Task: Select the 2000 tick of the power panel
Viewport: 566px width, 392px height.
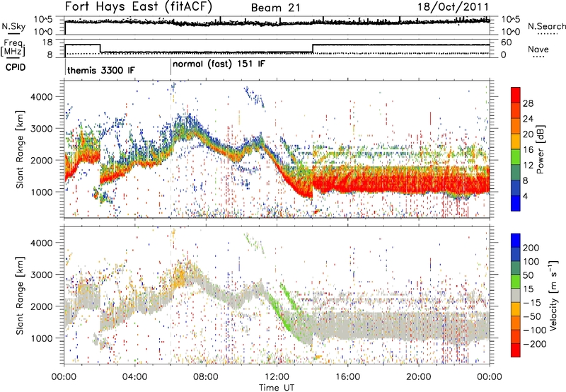Action: pyautogui.click(x=42, y=161)
